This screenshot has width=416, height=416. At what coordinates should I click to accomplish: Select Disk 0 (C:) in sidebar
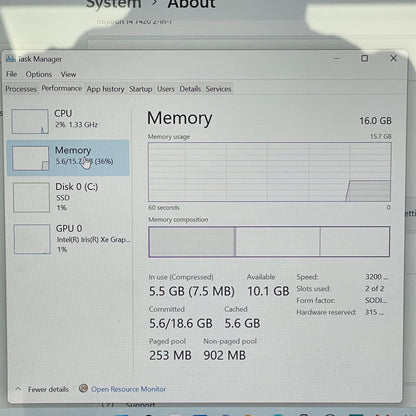68,197
